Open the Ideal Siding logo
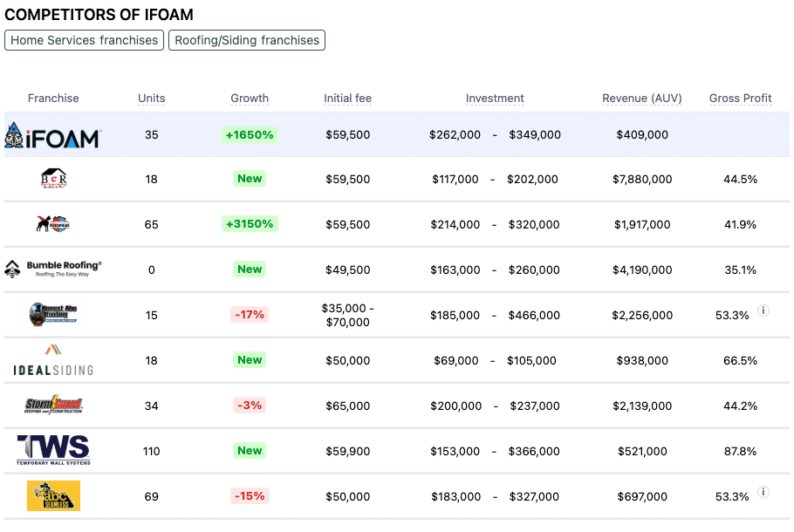Viewport: 794px width, 532px height. pyautogui.click(x=53, y=360)
